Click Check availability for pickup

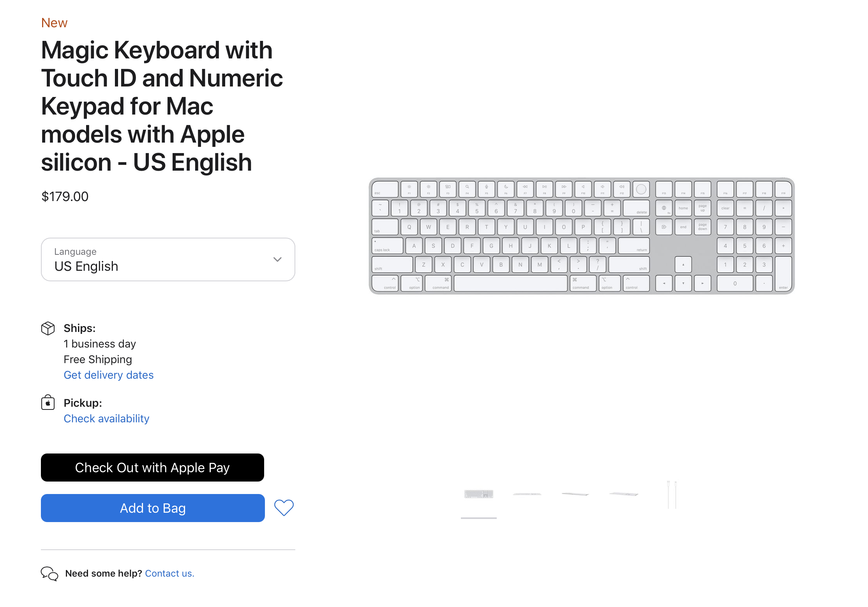tap(106, 418)
